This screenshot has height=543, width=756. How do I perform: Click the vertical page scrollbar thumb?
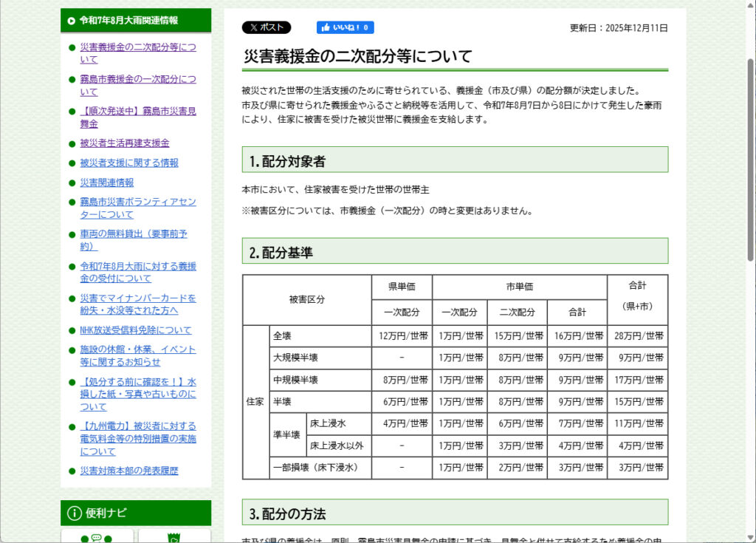(751, 159)
